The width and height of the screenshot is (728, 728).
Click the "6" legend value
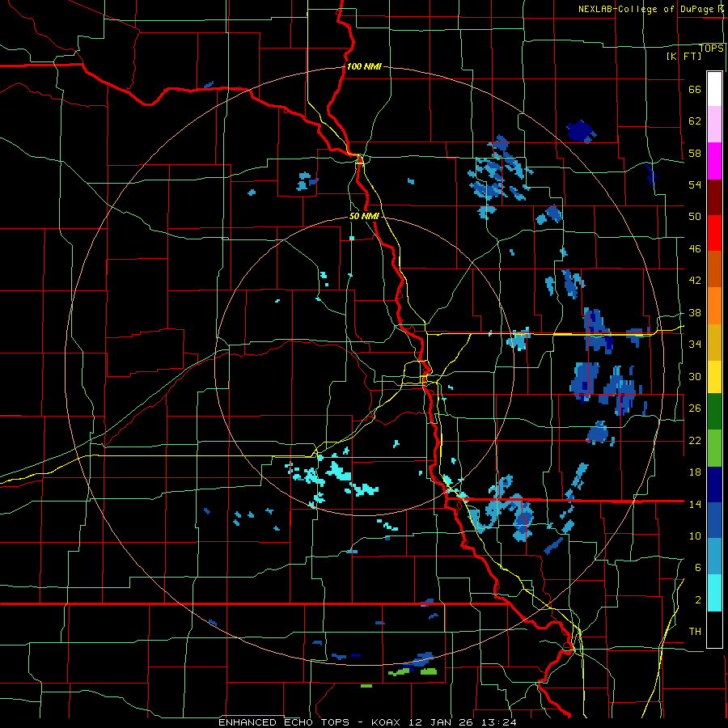pos(698,568)
